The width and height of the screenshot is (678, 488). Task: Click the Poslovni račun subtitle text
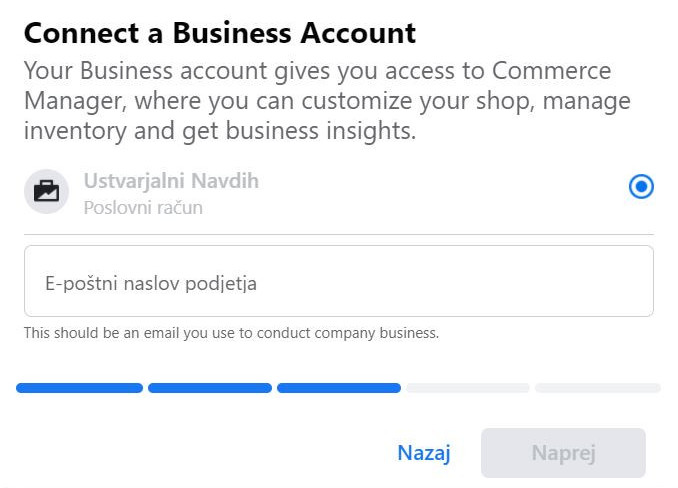click(143, 208)
